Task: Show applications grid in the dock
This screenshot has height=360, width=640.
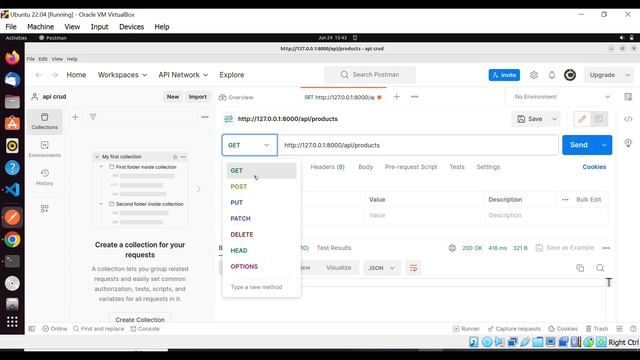Action: pos(12,322)
